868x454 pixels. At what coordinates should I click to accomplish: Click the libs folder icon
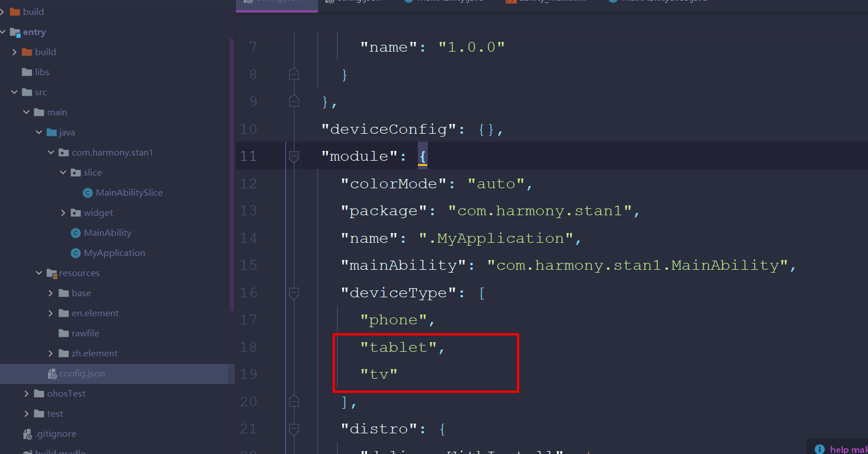pyautogui.click(x=27, y=72)
